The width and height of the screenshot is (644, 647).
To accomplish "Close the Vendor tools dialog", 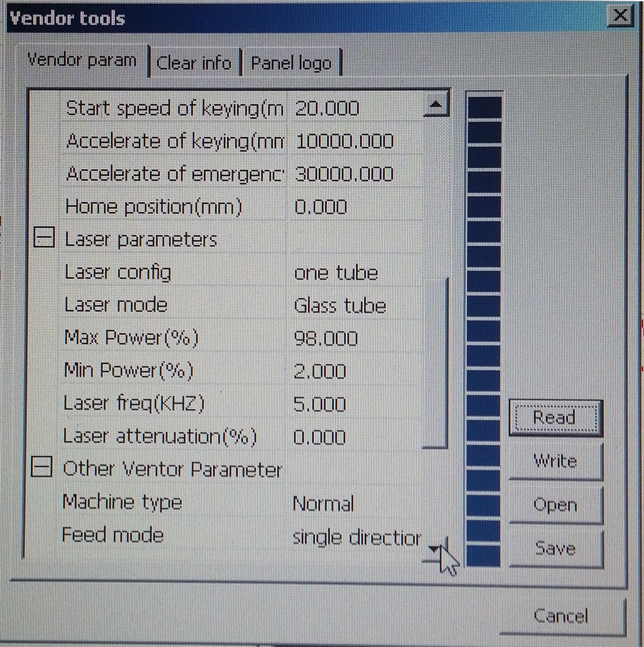I will click(x=619, y=17).
